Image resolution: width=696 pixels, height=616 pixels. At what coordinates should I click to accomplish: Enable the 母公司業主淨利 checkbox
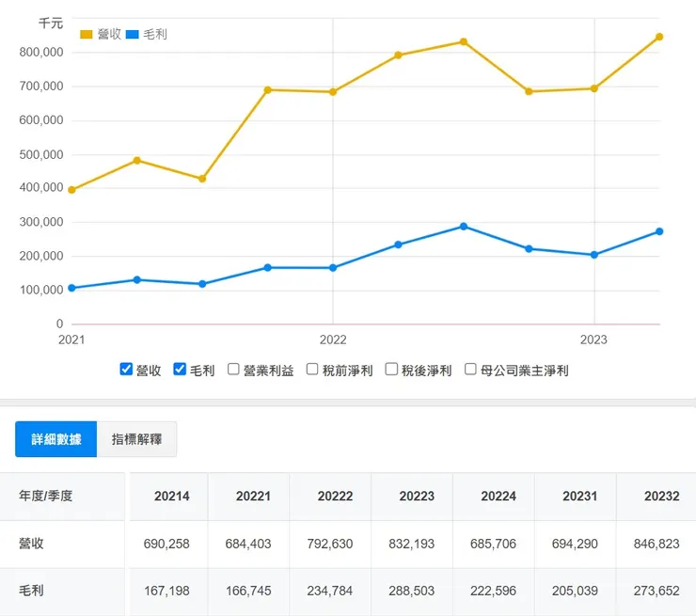click(470, 370)
